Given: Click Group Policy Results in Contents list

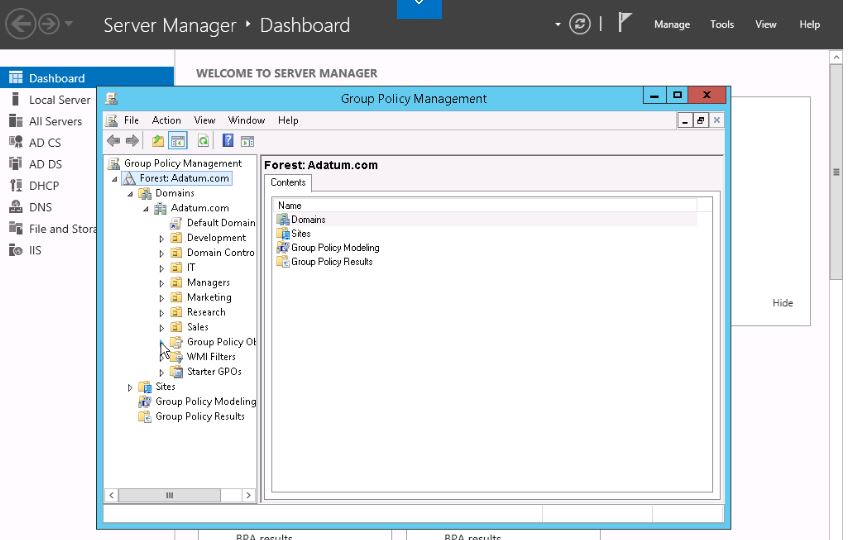Looking at the screenshot, I should pos(332,262).
